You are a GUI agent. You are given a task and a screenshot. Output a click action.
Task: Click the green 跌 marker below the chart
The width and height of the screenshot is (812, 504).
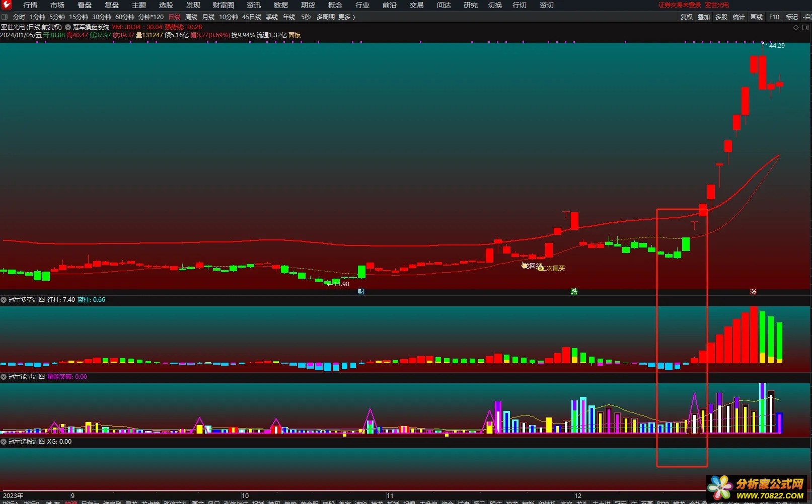click(x=574, y=292)
